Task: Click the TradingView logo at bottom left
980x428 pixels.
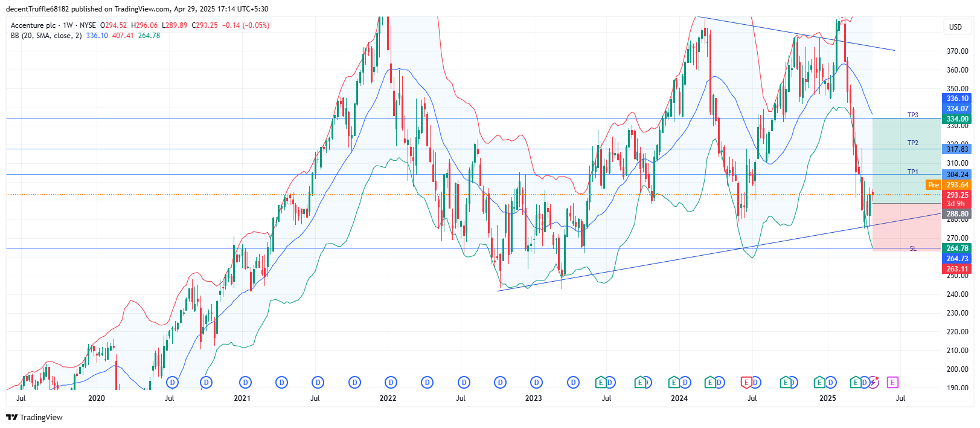Action: (x=34, y=417)
